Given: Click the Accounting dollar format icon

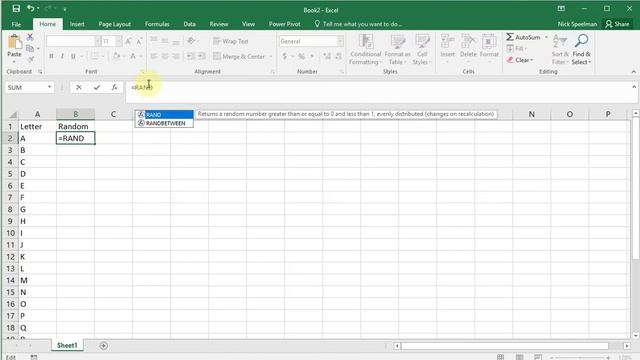Looking at the screenshot, I should click(x=284, y=56).
